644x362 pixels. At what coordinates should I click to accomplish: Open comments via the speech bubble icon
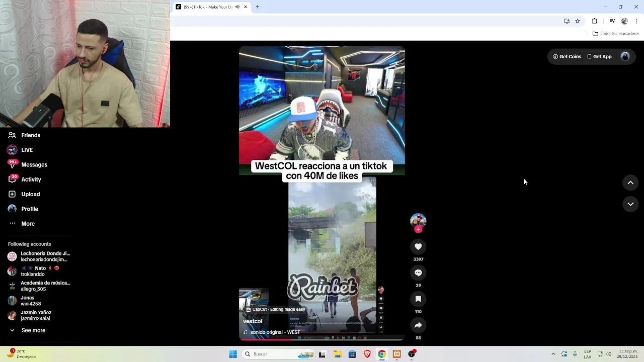(x=418, y=273)
